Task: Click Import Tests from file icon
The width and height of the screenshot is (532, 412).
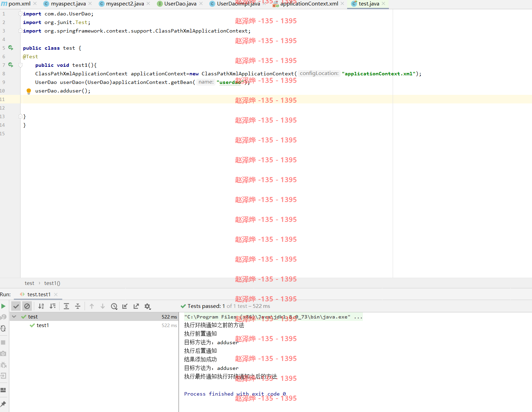Action: 125,306
